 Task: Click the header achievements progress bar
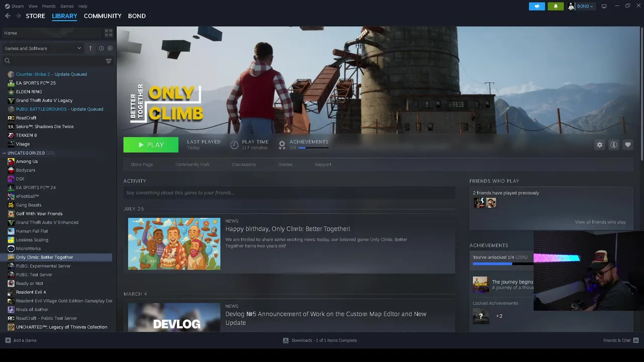click(314, 148)
